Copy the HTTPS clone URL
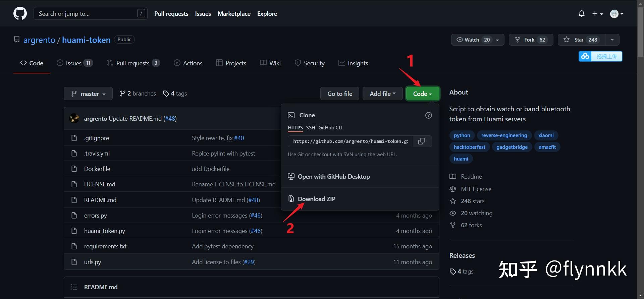The height and width of the screenshot is (299, 644). (422, 141)
